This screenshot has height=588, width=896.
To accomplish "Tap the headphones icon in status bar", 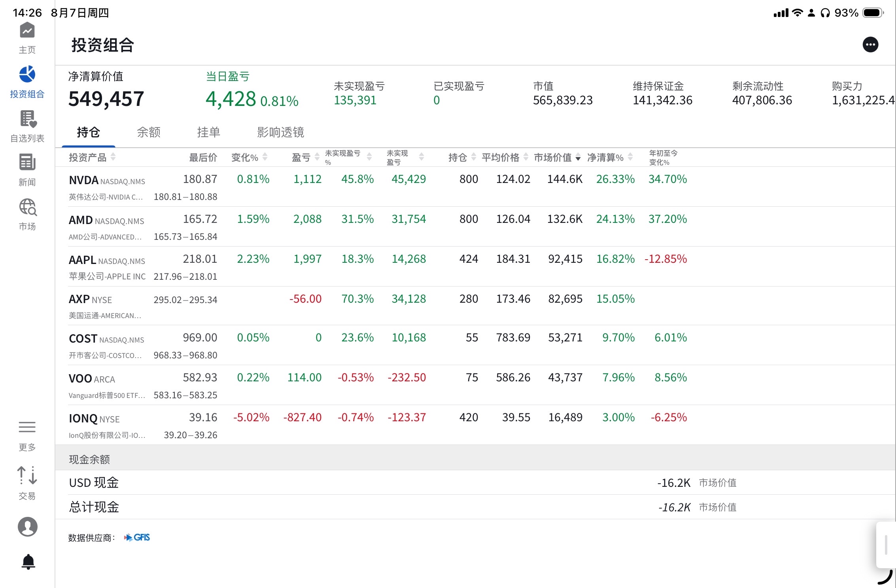I will coord(825,13).
